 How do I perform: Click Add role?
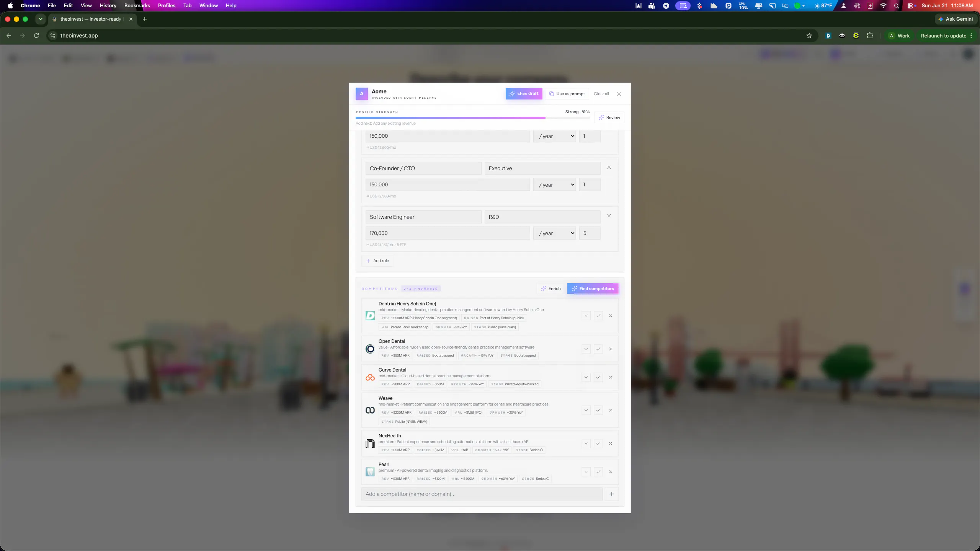pos(377,261)
